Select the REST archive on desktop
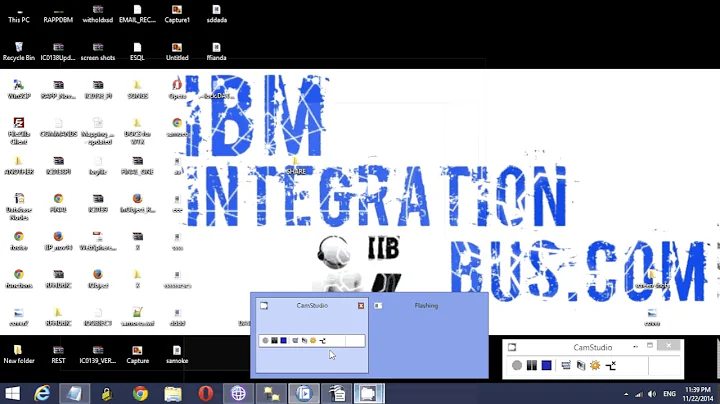This screenshot has height=404, width=720. (x=58, y=354)
